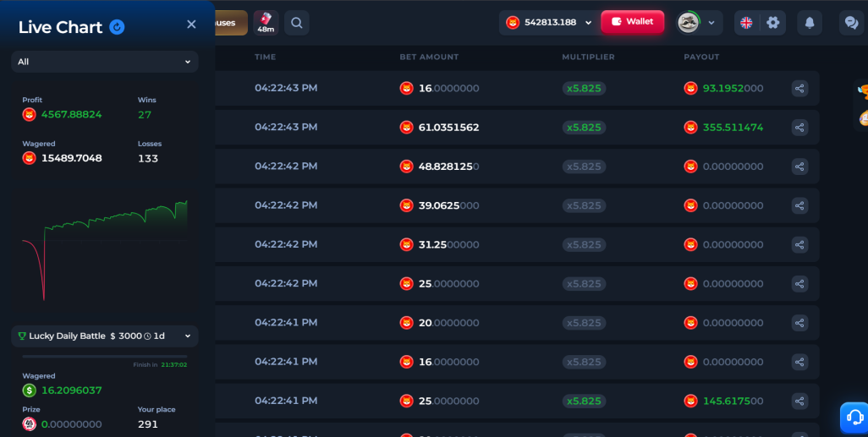Viewport: 868px width, 437px height.
Task: Select the UK flag language icon
Action: coord(746,23)
